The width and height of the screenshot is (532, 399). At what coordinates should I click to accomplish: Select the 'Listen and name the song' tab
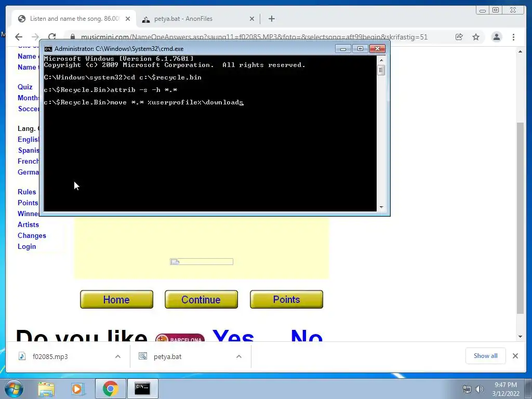point(74,19)
